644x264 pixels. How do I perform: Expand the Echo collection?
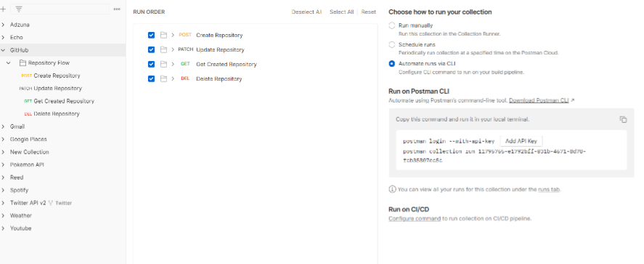[4, 37]
